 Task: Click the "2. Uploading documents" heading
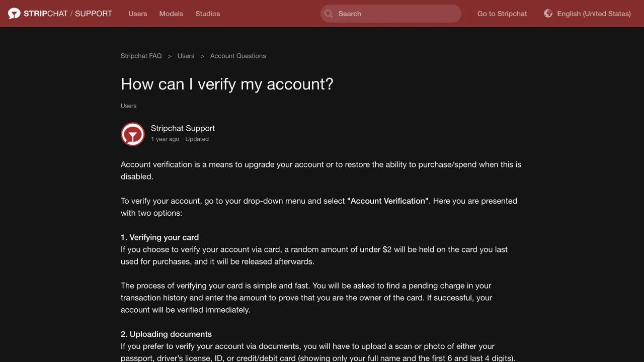166,334
